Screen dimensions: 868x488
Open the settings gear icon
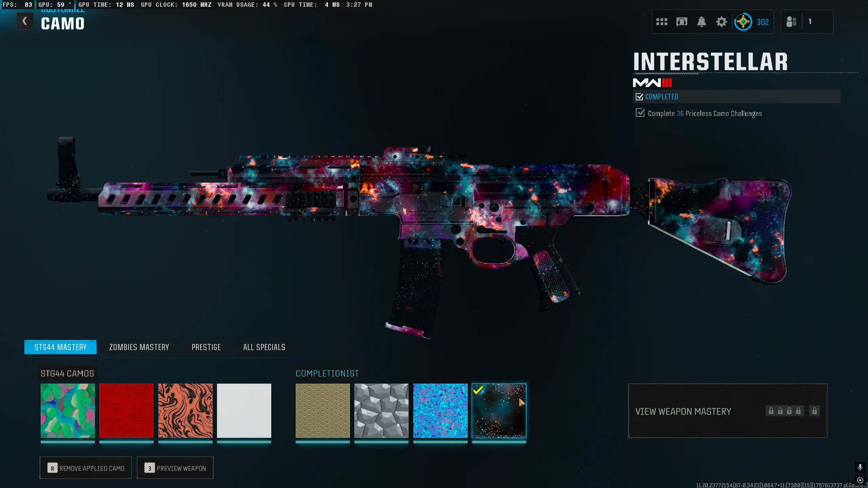(x=721, y=22)
